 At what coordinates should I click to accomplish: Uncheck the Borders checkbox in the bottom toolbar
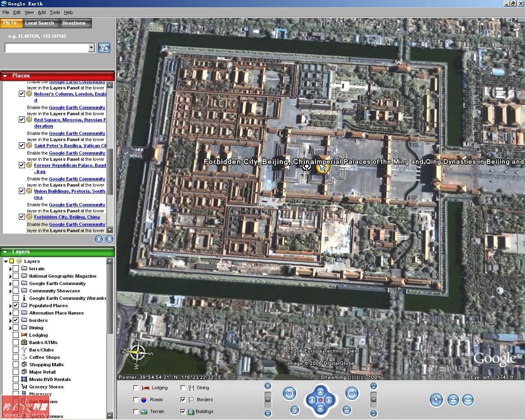point(183,399)
